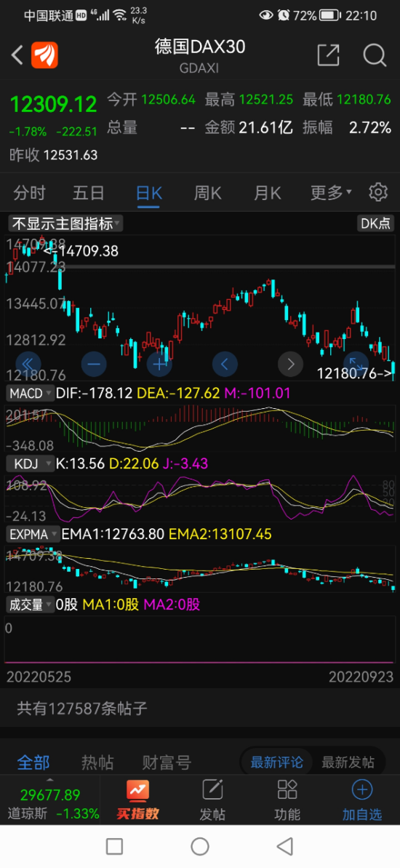Open the 不显示主图指标 dropdown
This screenshot has width=400, height=868.
click(x=65, y=223)
